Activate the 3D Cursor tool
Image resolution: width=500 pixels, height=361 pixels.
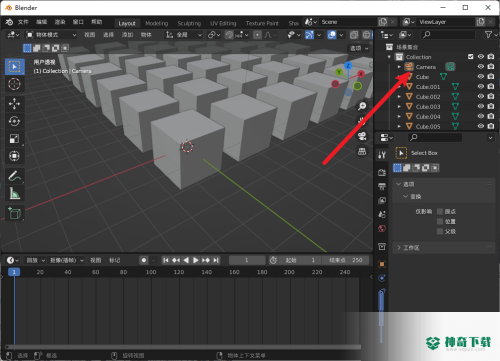point(14,84)
